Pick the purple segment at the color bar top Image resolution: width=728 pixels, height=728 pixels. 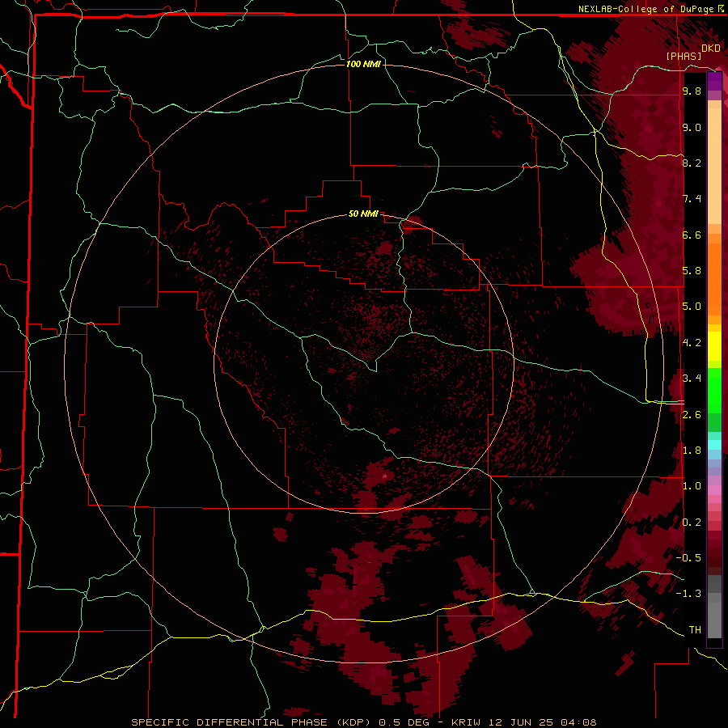(x=714, y=82)
